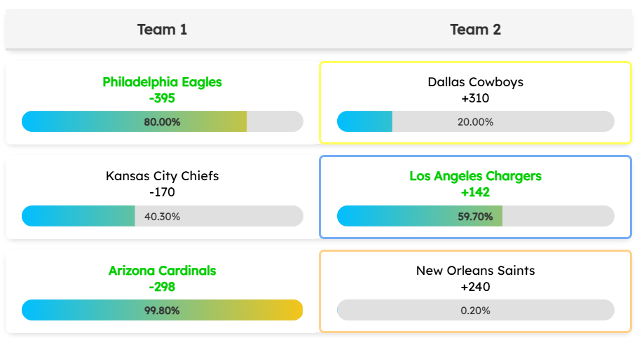Click the Saints +240 odds
Viewport: 644px width, 338px height.
tap(475, 286)
